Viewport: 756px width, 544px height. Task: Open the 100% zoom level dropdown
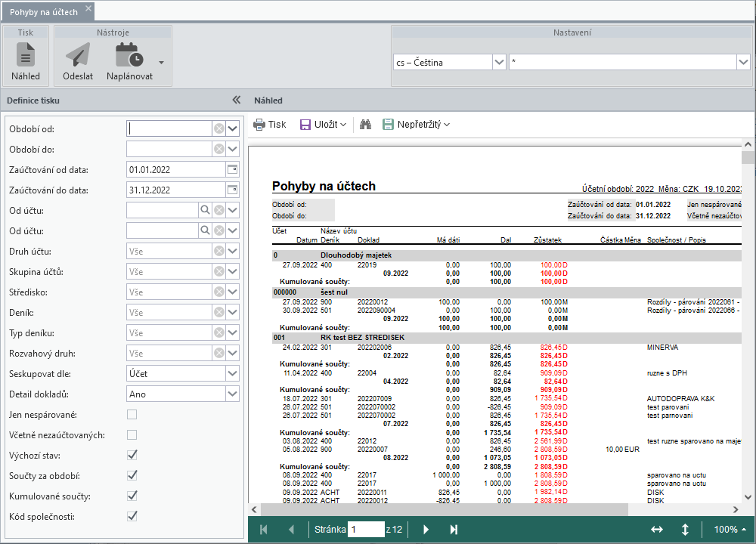tap(730, 530)
